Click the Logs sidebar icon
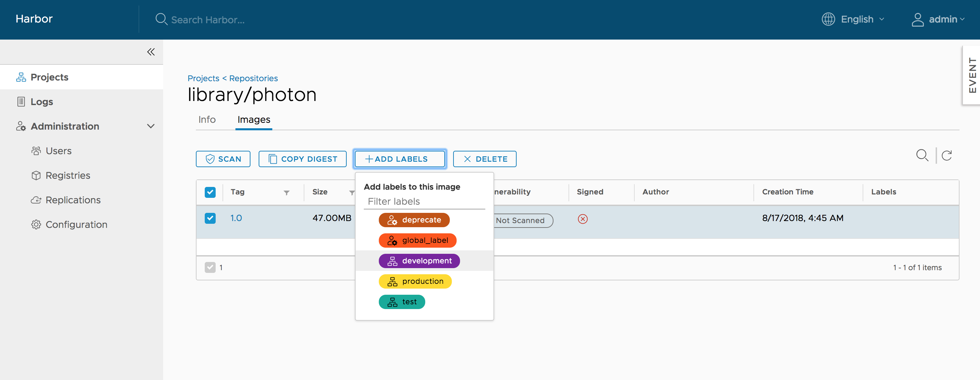This screenshot has height=380, width=980. (20, 101)
